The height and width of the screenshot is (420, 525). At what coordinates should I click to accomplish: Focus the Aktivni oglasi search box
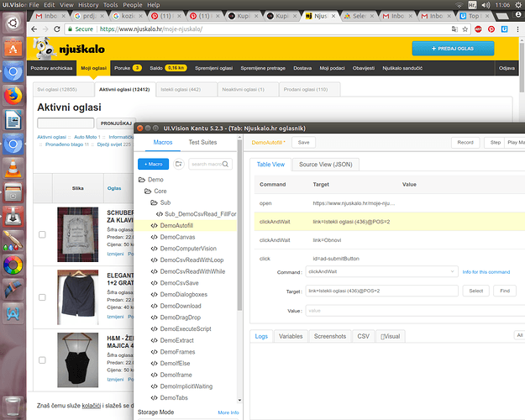tap(66, 123)
